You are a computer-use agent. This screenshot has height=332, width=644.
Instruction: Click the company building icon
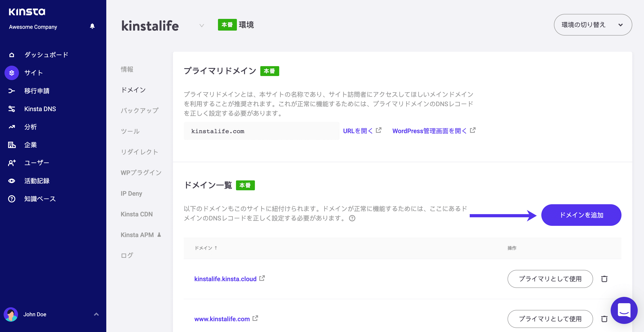[x=12, y=145]
